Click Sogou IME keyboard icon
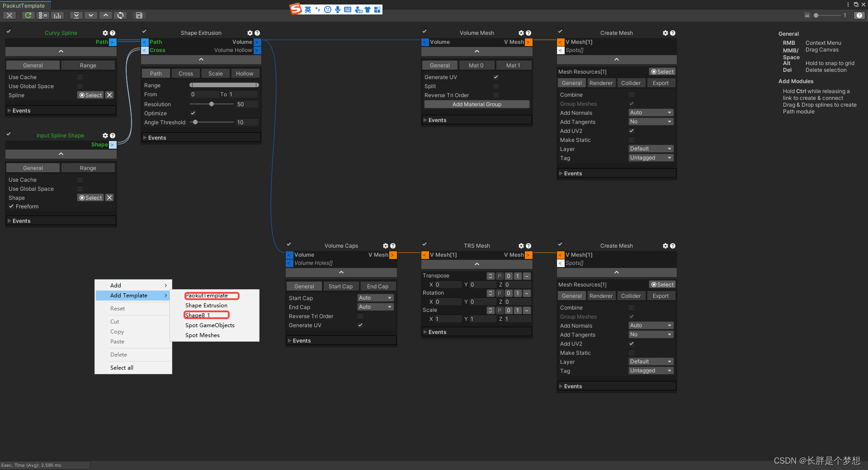Screen dimensions: 868x470 348,9
